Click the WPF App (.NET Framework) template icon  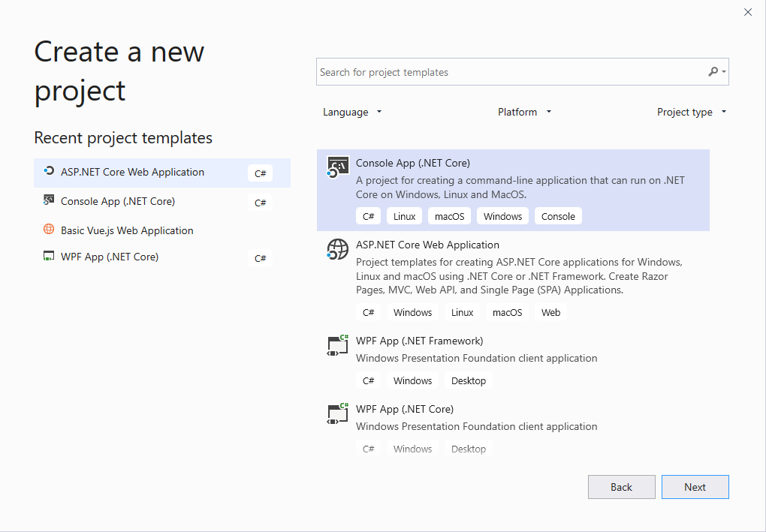[x=338, y=345]
